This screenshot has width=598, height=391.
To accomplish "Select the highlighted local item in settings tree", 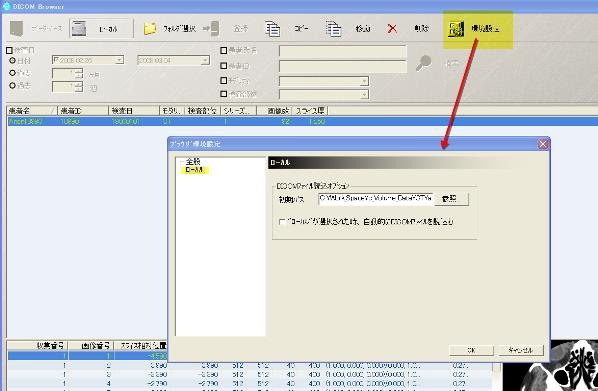I will point(194,170).
